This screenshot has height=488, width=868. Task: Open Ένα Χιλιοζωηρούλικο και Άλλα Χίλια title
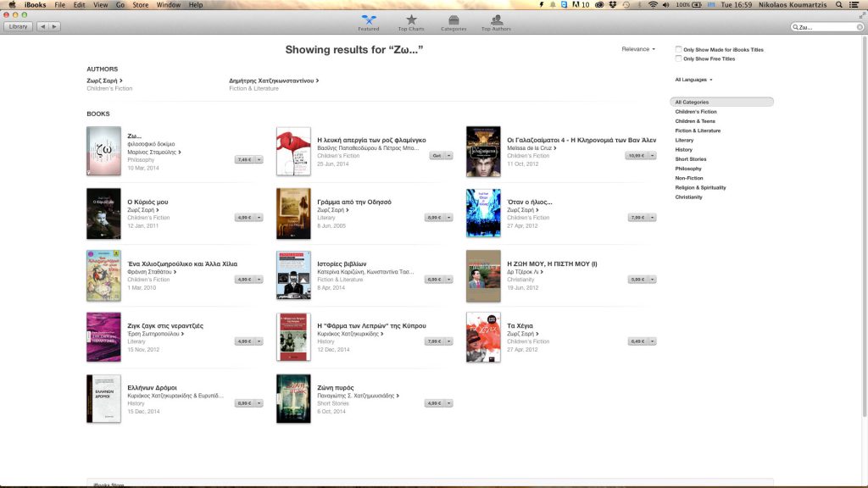click(182, 264)
